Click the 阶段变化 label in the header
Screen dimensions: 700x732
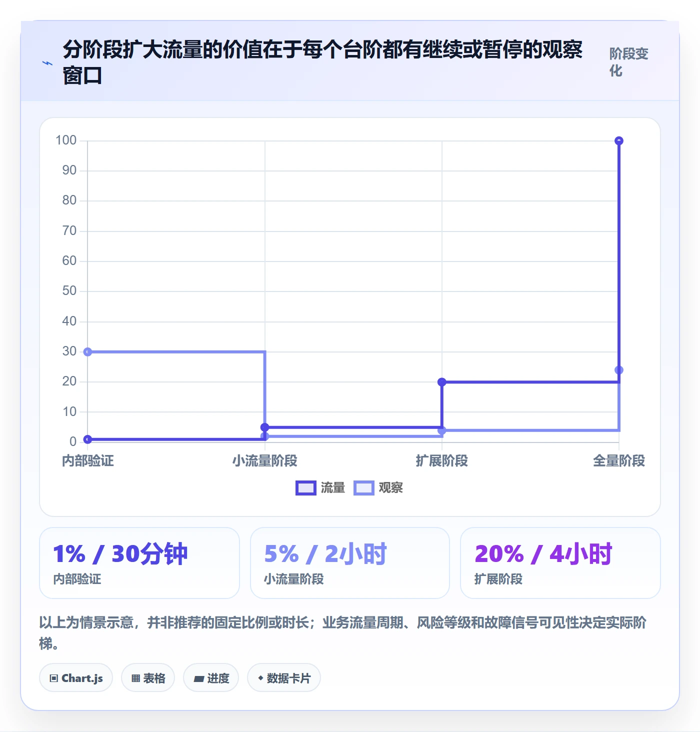pos(629,62)
